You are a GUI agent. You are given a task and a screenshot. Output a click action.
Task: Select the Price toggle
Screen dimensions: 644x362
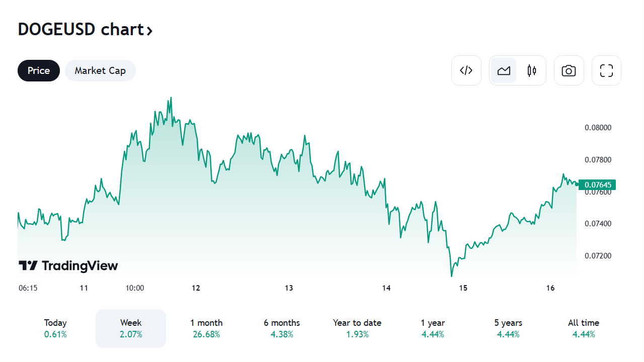pos(39,70)
